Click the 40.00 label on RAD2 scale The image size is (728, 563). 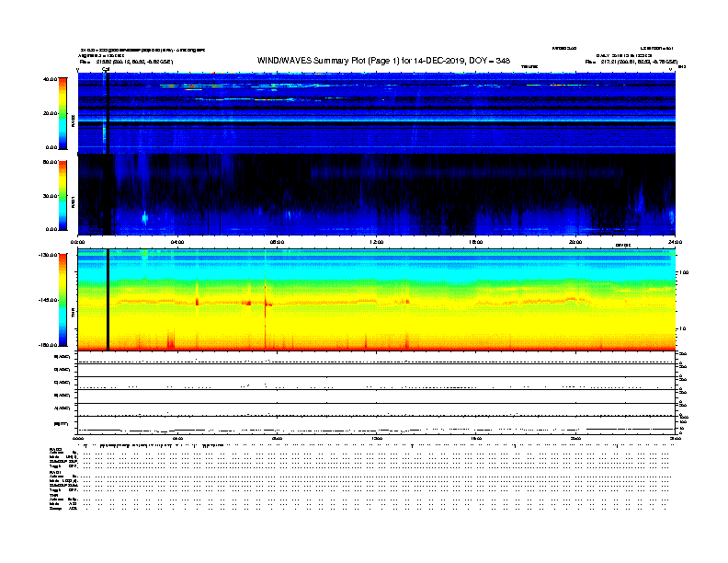pos(51,79)
